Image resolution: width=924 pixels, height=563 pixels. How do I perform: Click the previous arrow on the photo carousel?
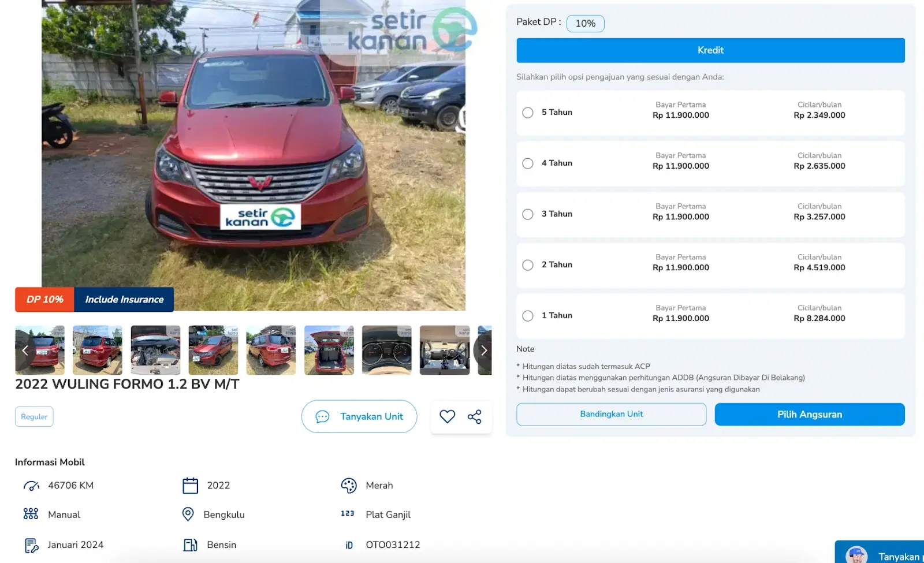coord(25,350)
